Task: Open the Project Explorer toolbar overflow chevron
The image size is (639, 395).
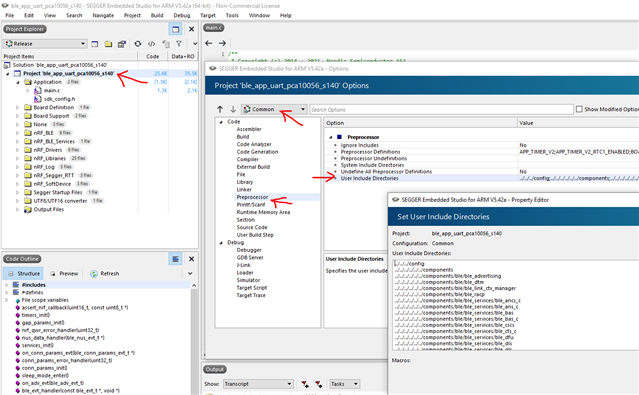Action: (195, 44)
